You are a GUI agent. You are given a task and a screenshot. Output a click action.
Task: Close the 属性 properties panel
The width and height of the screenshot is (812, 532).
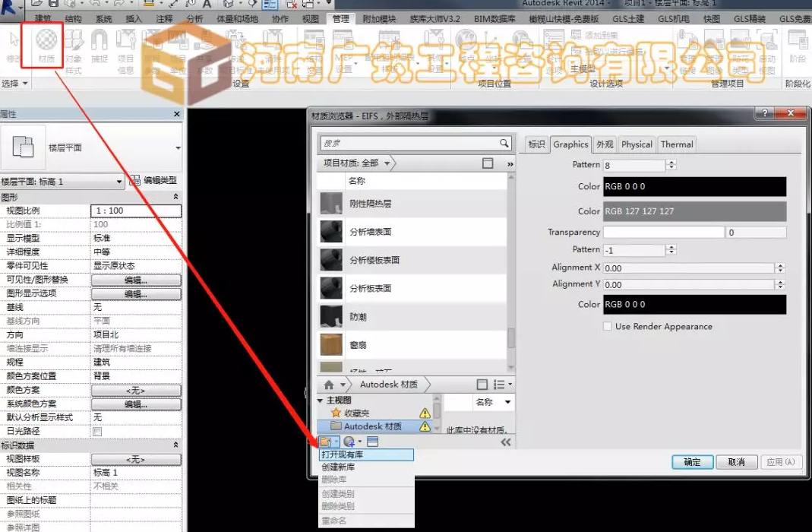pyautogui.click(x=176, y=113)
